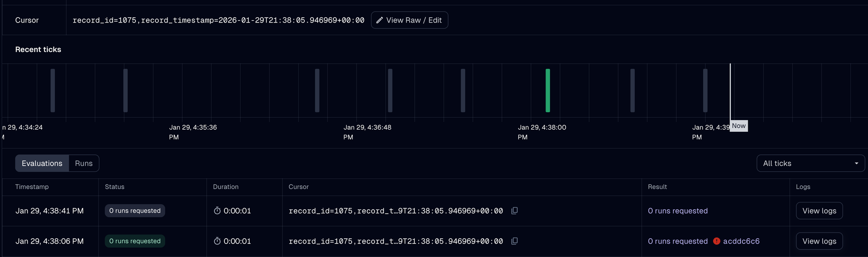This screenshot has height=257, width=868.
Task: Click the Now marker on the timeline
Action: (x=739, y=126)
